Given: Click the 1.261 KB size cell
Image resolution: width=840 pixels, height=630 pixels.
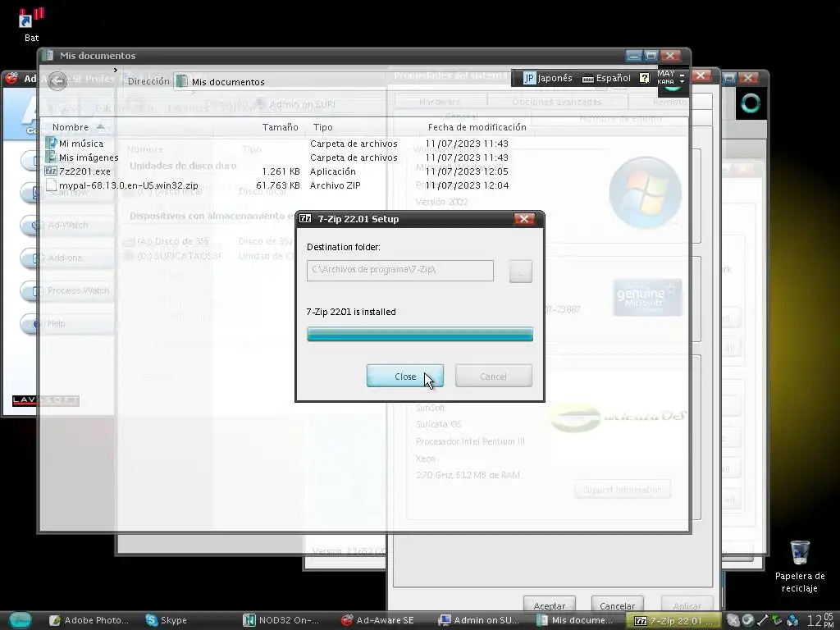Looking at the screenshot, I should tap(281, 171).
